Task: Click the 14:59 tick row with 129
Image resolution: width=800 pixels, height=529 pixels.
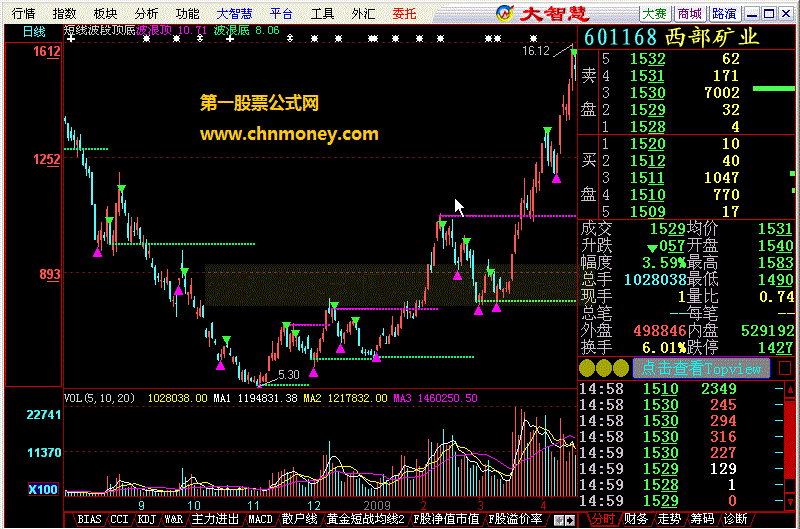Action: click(x=681, y=469)
